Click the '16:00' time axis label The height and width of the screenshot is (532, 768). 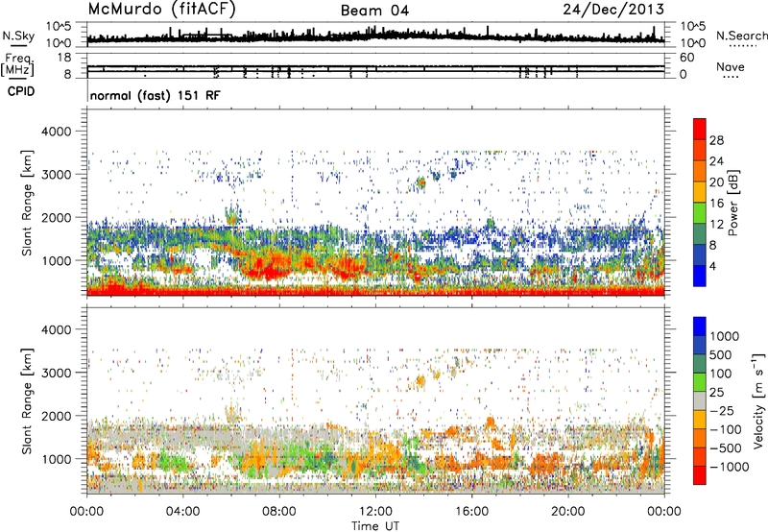pyautogui.click(x=471, y=512)
